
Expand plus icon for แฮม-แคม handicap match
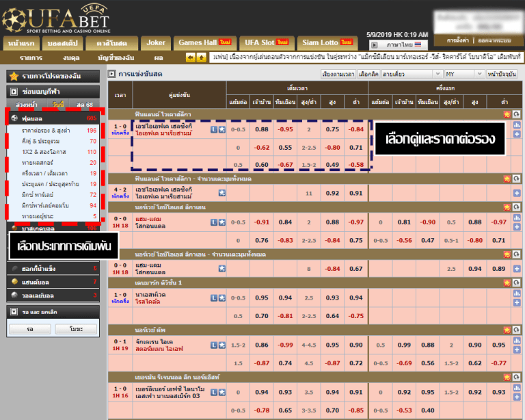pyautogui.click(x=517, y=226)
